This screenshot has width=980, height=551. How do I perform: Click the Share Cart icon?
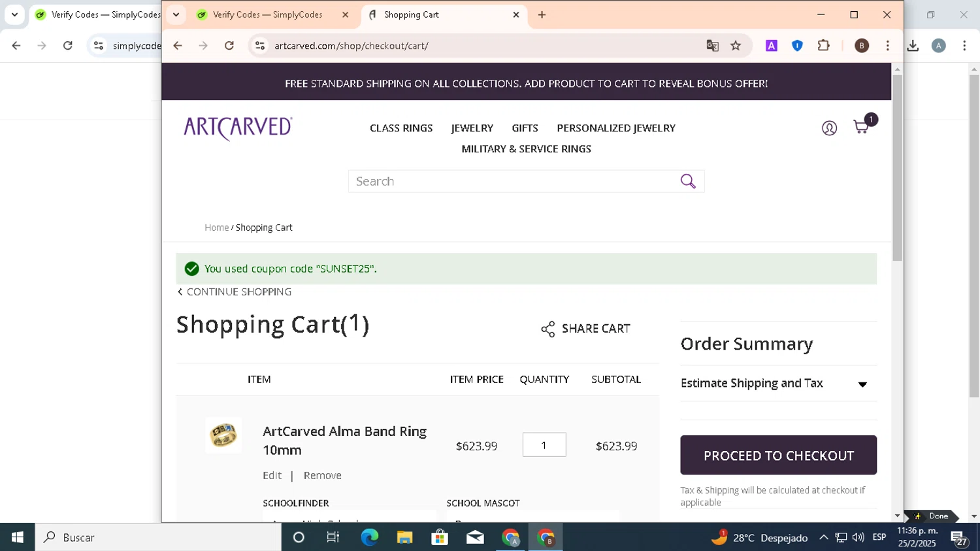pos(548,329)
